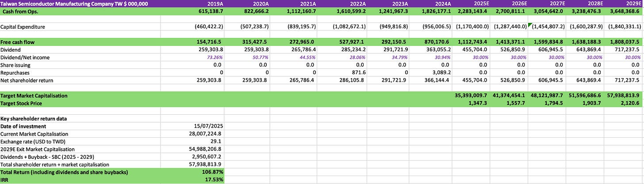
Task: Select Repurchases value 3,089.2
Action: pyautogui.click(x=441, y=72)
